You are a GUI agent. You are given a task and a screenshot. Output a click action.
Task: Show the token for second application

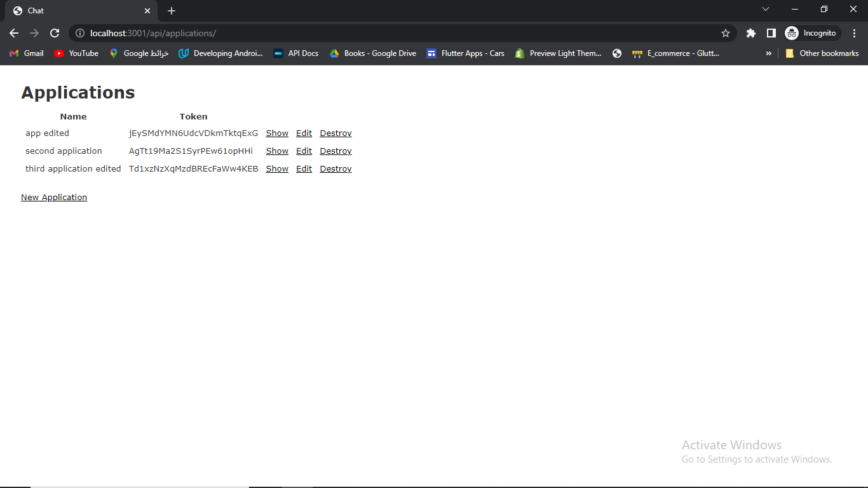coord(276,151)
